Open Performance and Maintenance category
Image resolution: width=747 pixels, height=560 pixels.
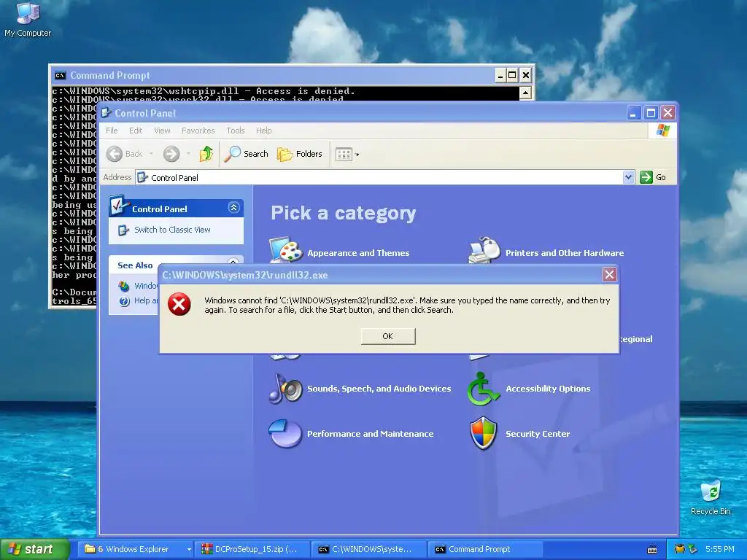point(370,434)
